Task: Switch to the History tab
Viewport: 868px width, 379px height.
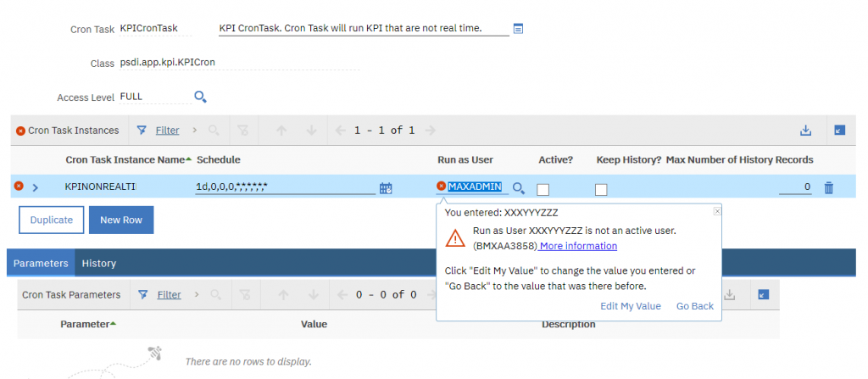Action: pos(98,263)
